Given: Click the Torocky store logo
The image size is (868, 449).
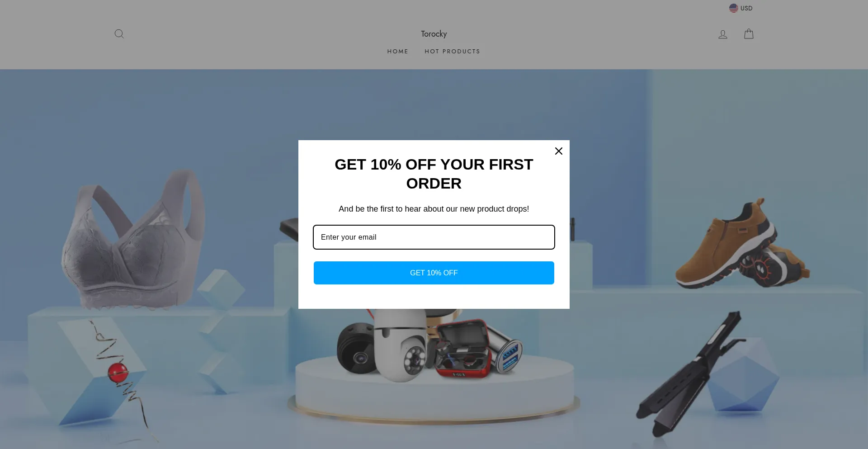Looking at the screenshot, I should (x=434, y=34).
